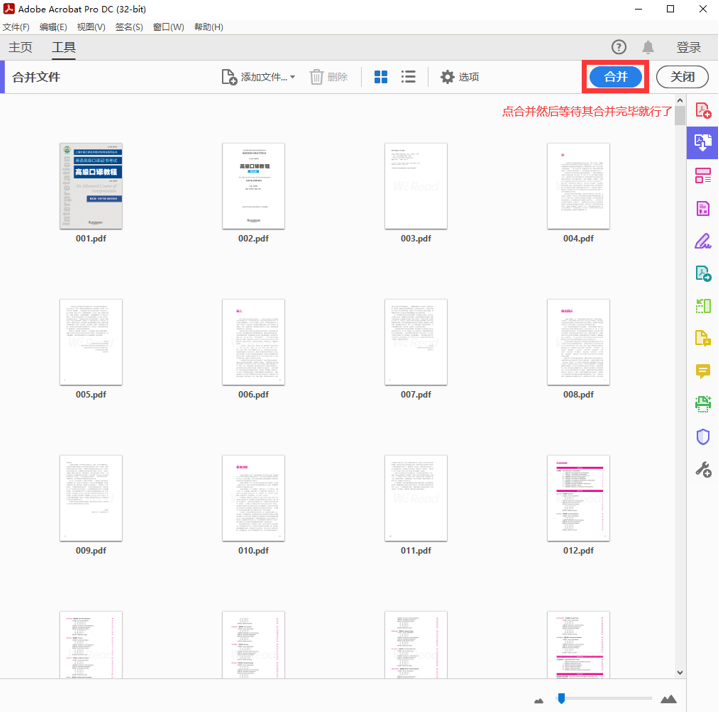This screenshot has height=712, width=719.
Task: Click the add file page icon
Action: coord(229,77)
